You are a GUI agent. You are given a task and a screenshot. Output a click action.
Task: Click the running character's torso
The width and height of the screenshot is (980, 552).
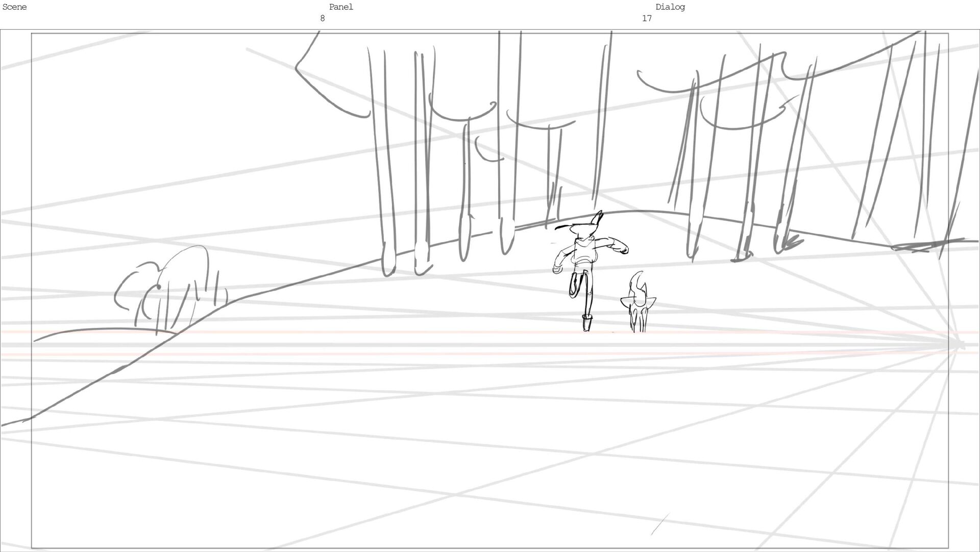click(584, 254)
